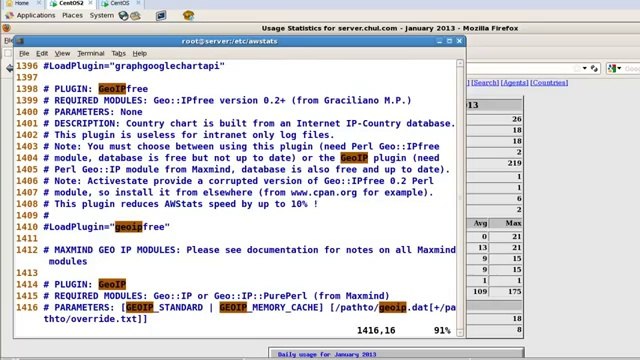Open the terminal Tabs menu

pyautogui.click(x=118, y=53)
